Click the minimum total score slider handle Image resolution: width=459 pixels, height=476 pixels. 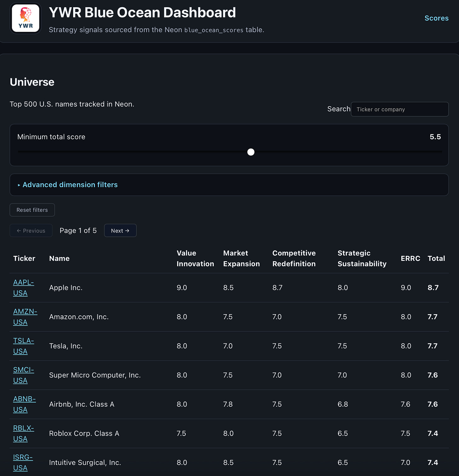tap(251, 152)
